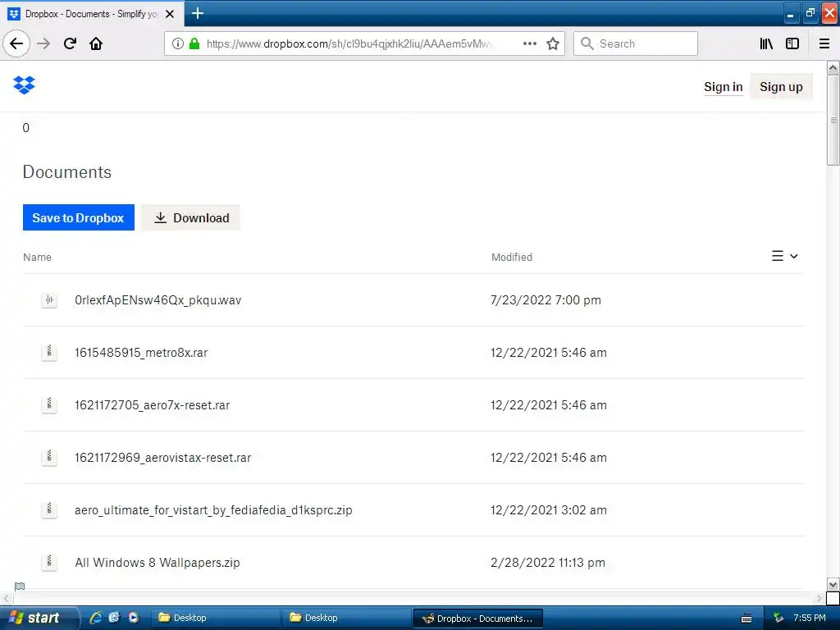The image size is (840, 630).
Task: Click Dropbox - Documents taskbar button
Action: tap(478, 619)
